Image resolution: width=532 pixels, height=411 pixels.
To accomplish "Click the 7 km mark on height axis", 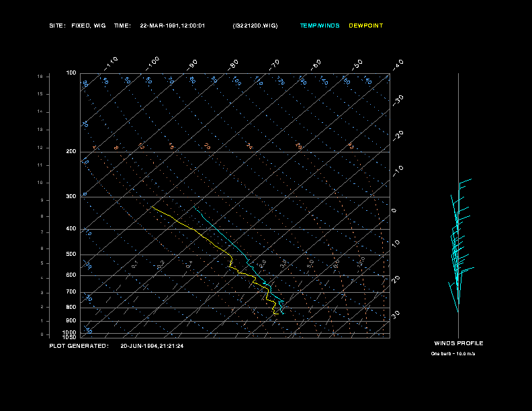I will click(x=42, y=232).
